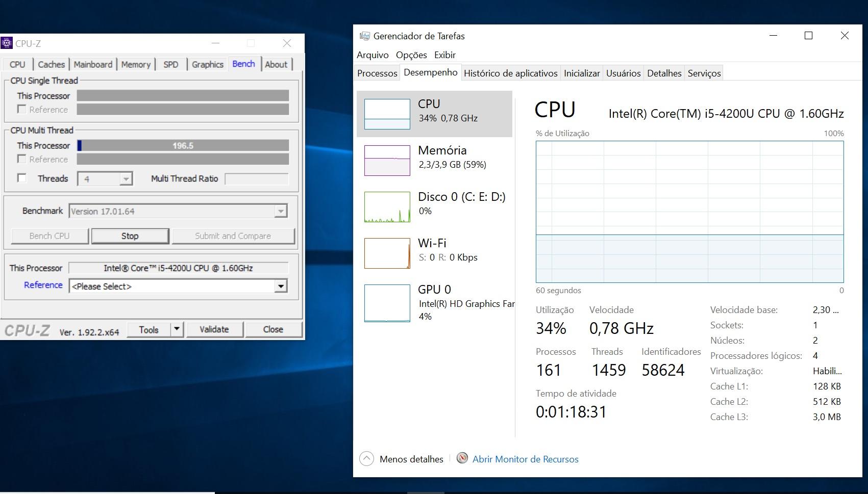Image resolution: width=868 pixels, height=494 pixels.
Task: Open the Benchmark version dropdown
Action: [280, 211]
